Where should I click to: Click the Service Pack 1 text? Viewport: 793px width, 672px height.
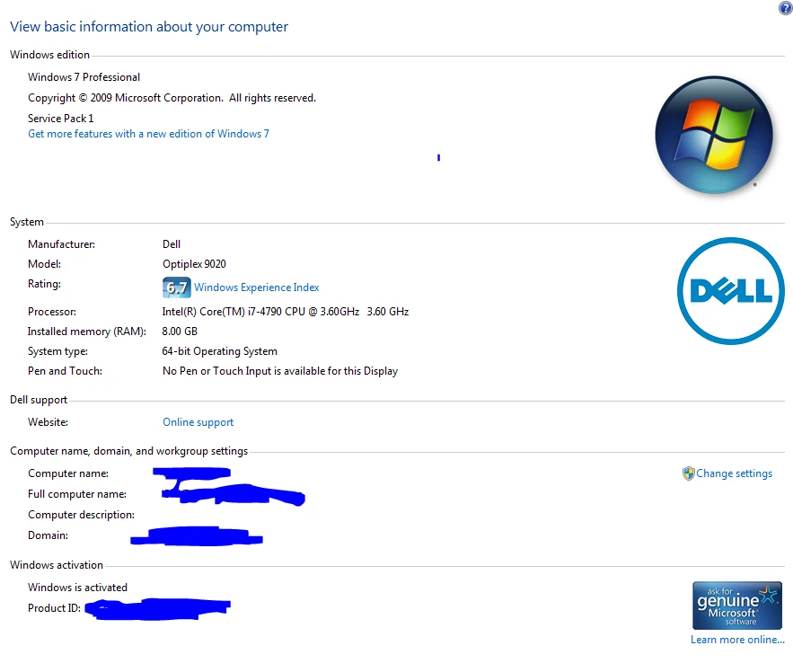(61, 119)
